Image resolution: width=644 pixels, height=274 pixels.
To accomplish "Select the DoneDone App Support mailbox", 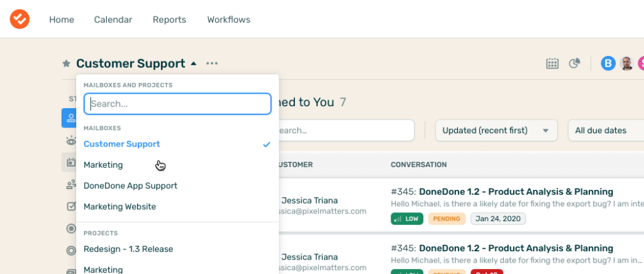I will click(x=130, y=186).
